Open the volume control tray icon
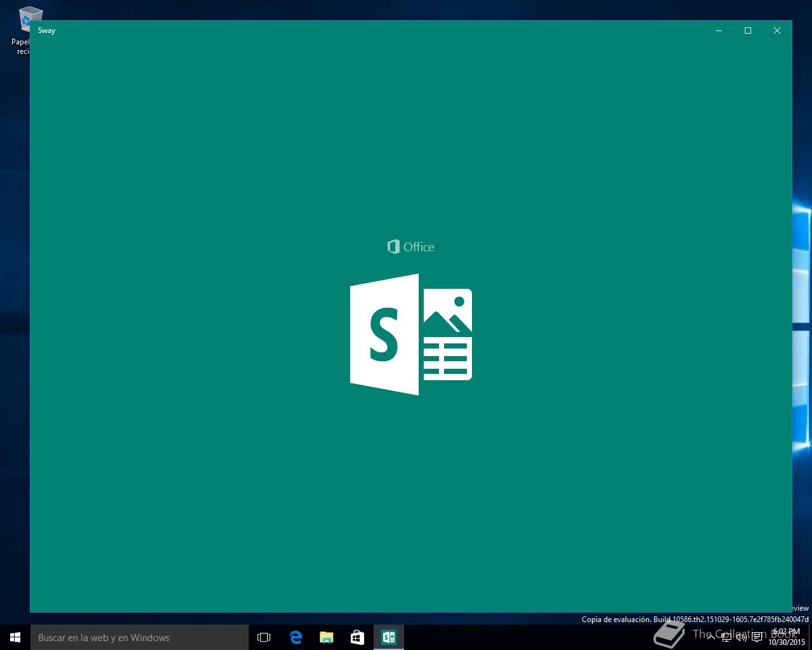 741,637
